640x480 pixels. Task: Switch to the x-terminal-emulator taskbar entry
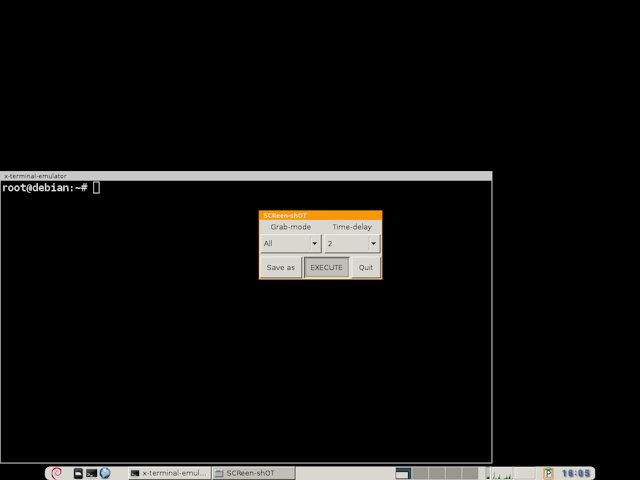[169, 473]
